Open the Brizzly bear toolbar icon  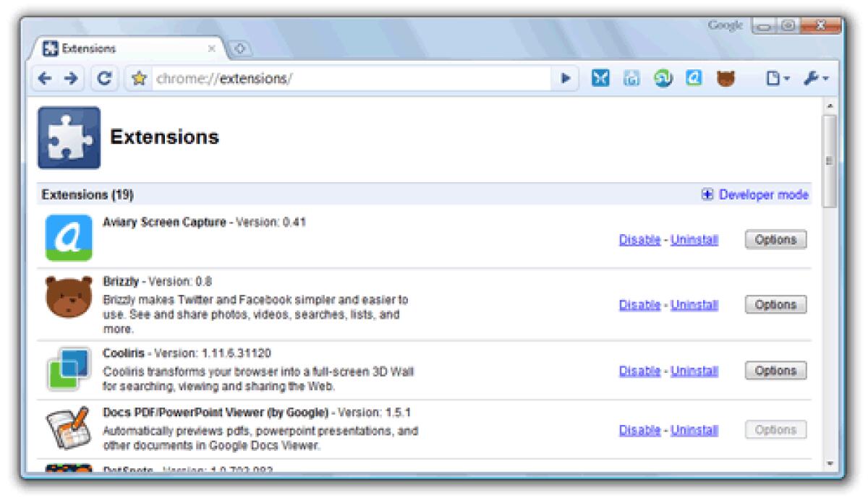(726, 79)
